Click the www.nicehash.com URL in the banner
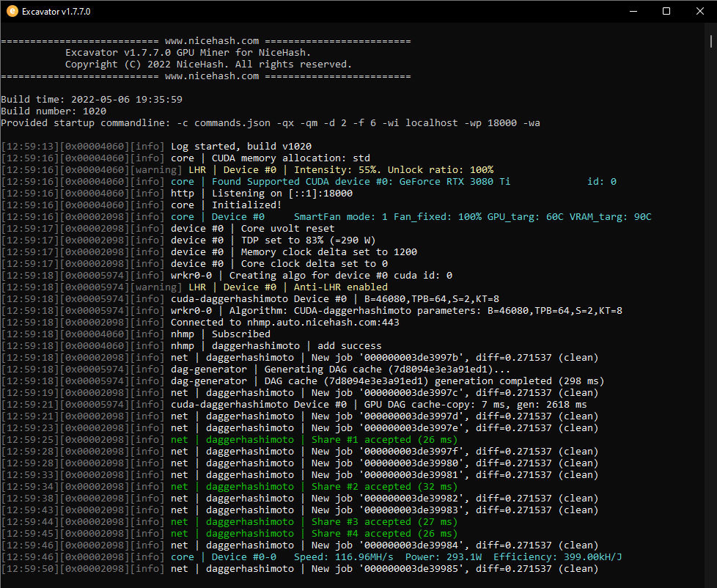This screenshot has width=717, height=588. point(203,40)
